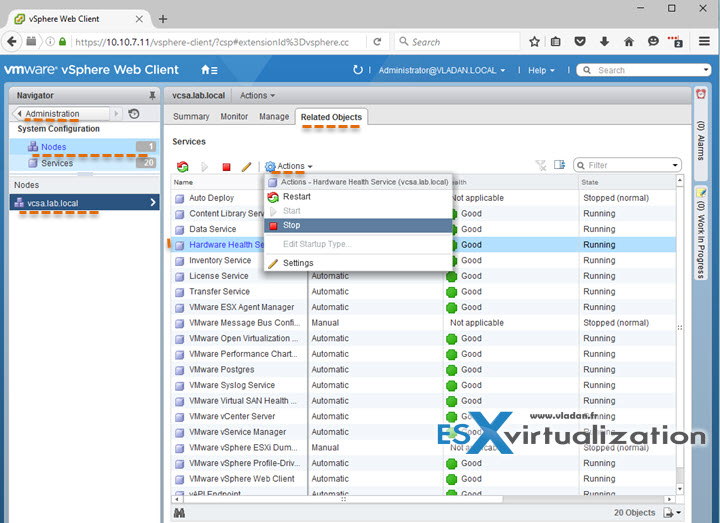The width and height of the screenshot is (720, 523).
Task: Open the export dropdown arrow at the bottom right
Action: point(678,513)
